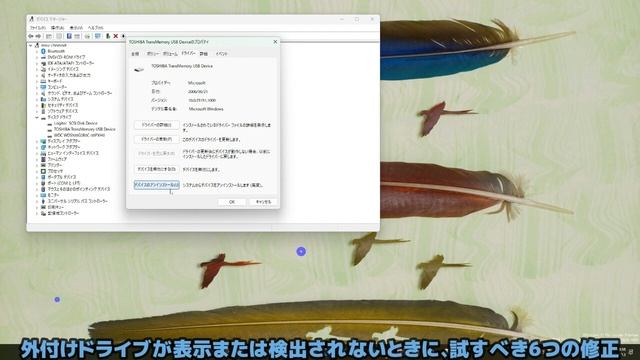Switch to the ポリシー tab
The height and width of the screenshot is (360, 640).
click(x=153, y=54)
